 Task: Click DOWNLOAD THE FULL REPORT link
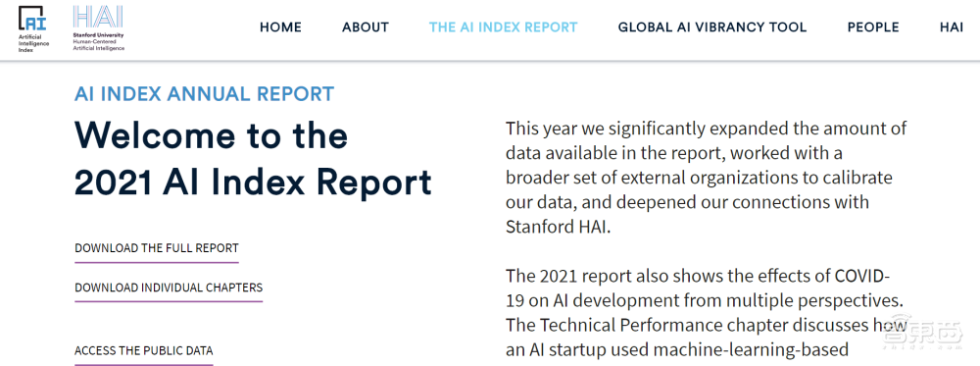point(157,247)
